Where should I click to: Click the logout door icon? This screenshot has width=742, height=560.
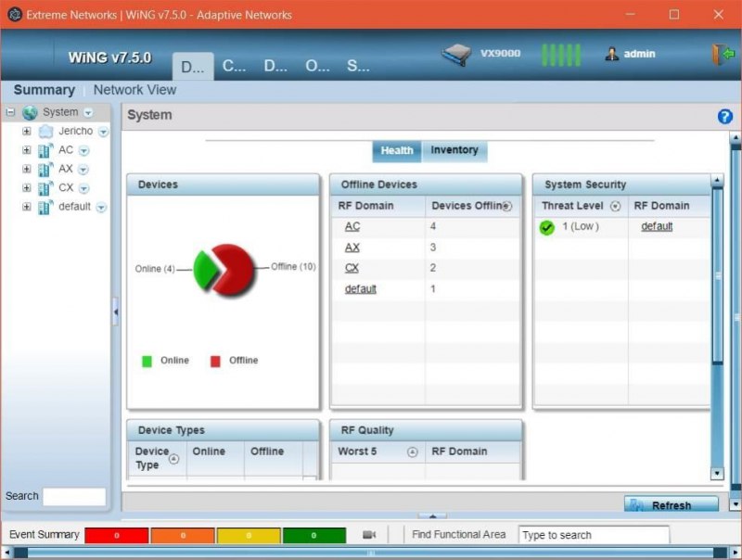(723, 54)
